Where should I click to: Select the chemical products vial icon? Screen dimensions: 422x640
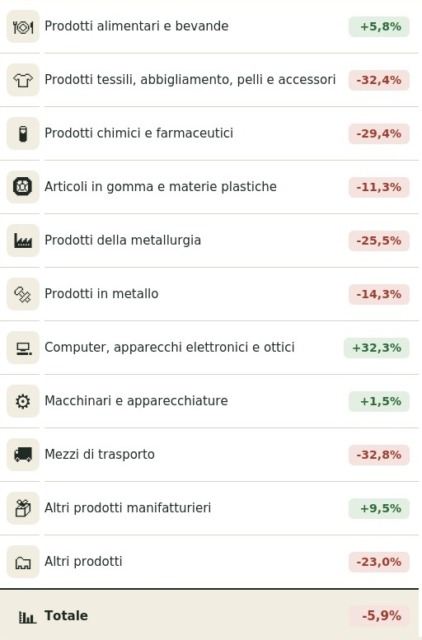(x=23, y=134)
